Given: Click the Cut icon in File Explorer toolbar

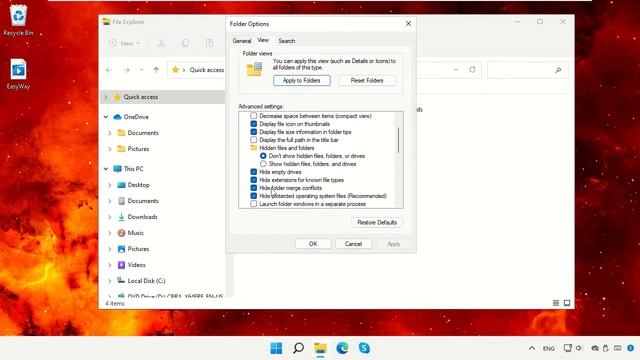Looking at the screenshot, I should [x=161, y=43].
